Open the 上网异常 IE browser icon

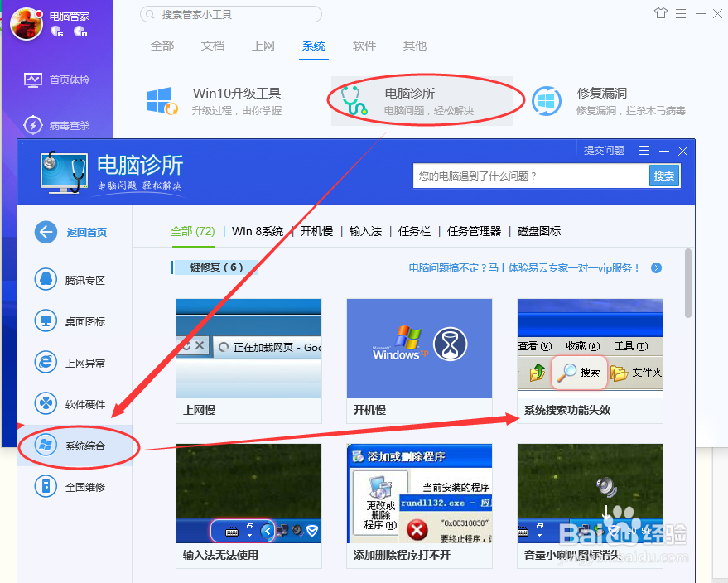(x=46, y=362)
